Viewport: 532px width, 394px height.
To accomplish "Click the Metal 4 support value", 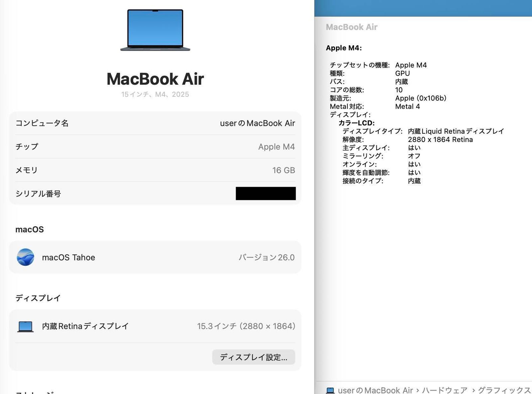I will pos(408,106).
